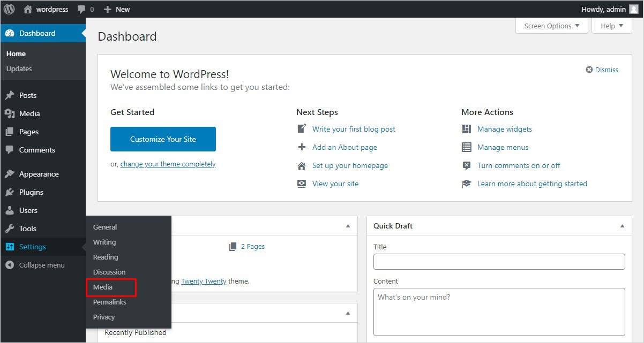
Task: Click the Plugins plug icon
Action: (x=10, y=192)
